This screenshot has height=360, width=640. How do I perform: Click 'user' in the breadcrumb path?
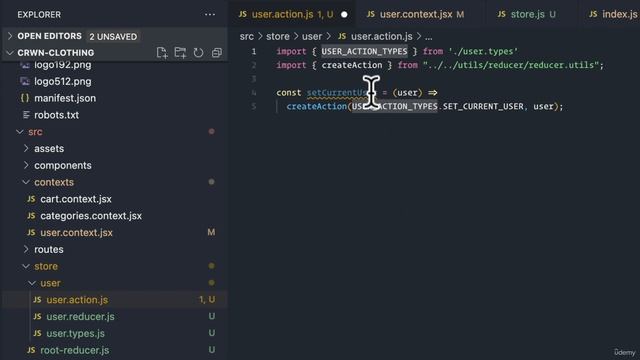312,36
